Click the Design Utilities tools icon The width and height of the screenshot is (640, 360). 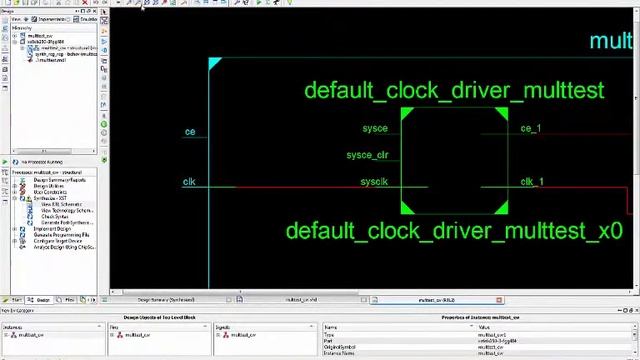pyautogui.click(x=23, y=186)
